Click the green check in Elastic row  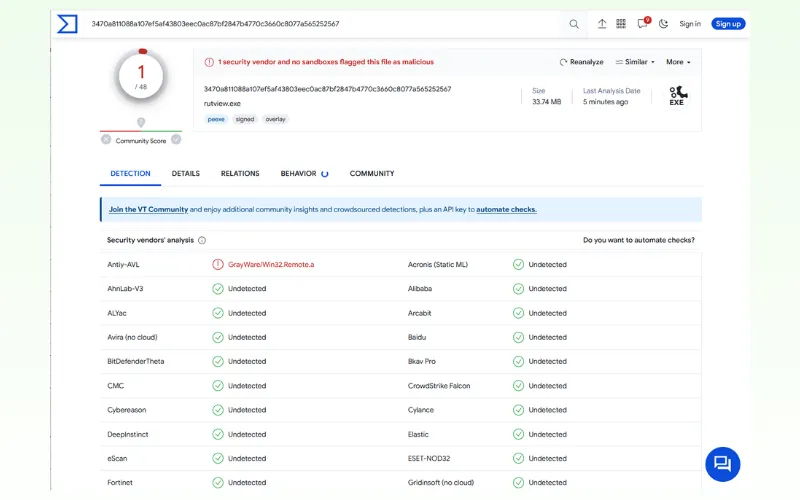click(x=518, y=434)
